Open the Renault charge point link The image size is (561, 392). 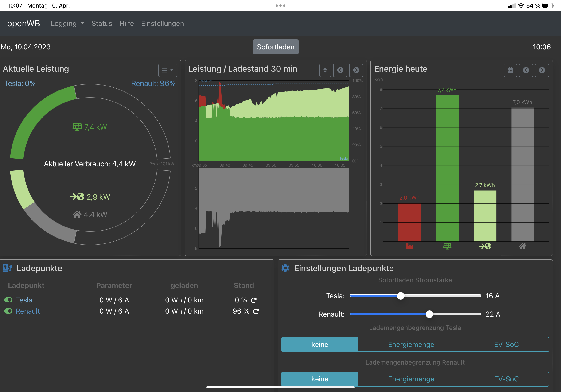pos(28,311)
